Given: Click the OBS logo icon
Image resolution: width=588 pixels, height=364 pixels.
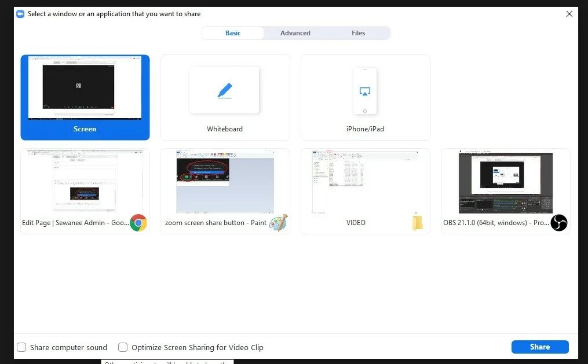Looking at the screenshot, I should [x=559, y=222].
